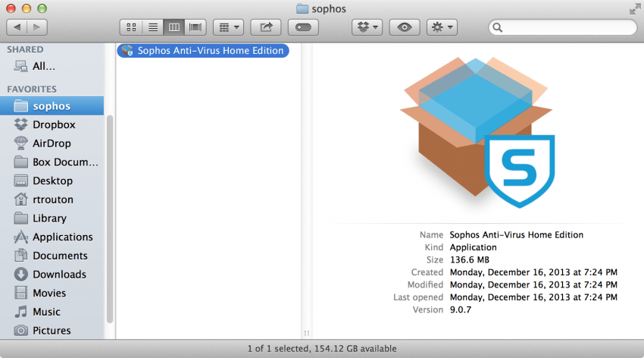Viewport: 644px width, 358px height.
Task: Click the FAVORITES section header
Action: [32, 89]
